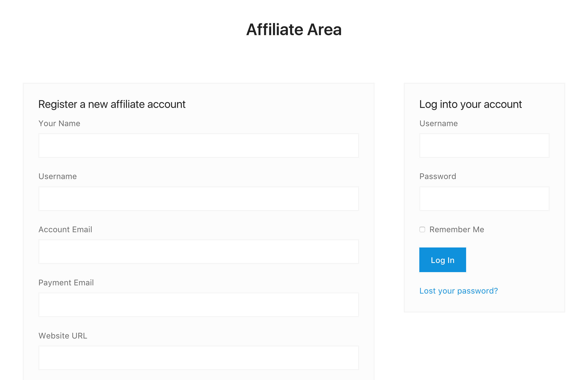Viewport: 588px width, 380px height.
Task: Click the "Account Email" field label
Action: pyautogui.click(x=65, y=229)
